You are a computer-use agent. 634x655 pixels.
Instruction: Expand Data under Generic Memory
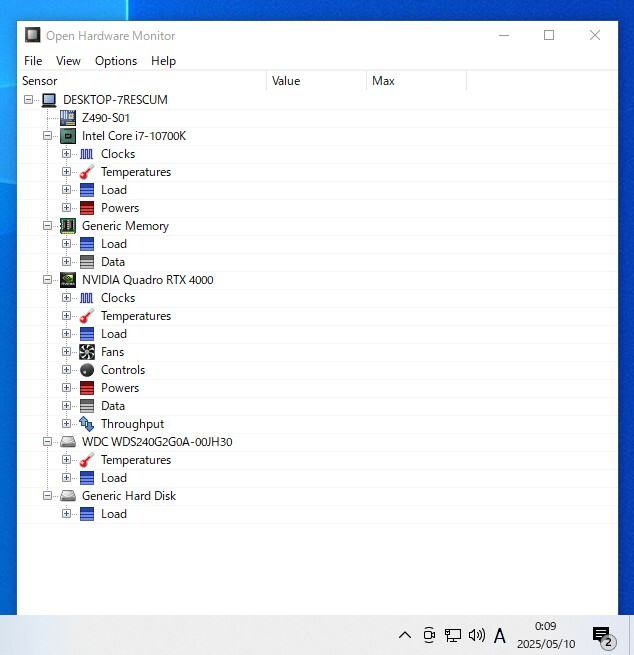[x=66, y=261]
